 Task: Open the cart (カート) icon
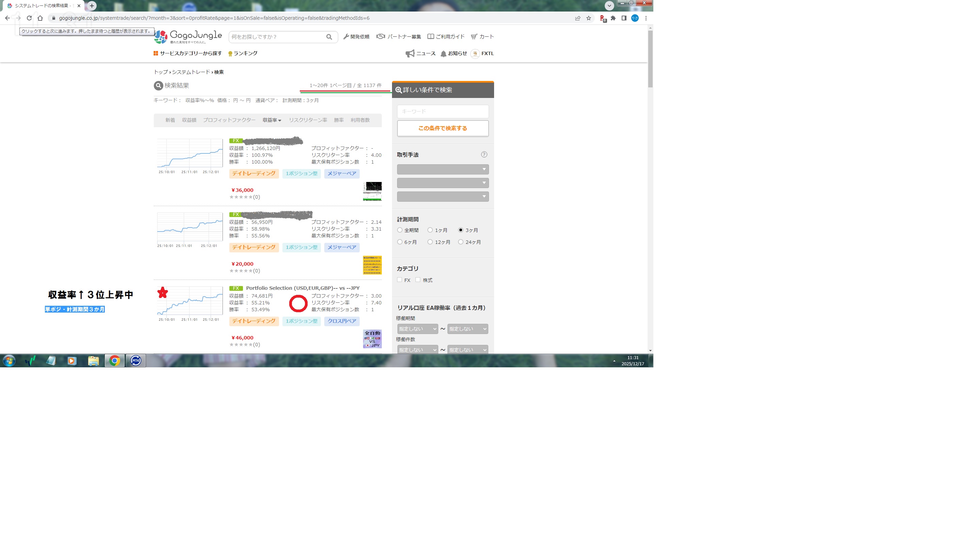pyautogui.click(x=474, y=37)
